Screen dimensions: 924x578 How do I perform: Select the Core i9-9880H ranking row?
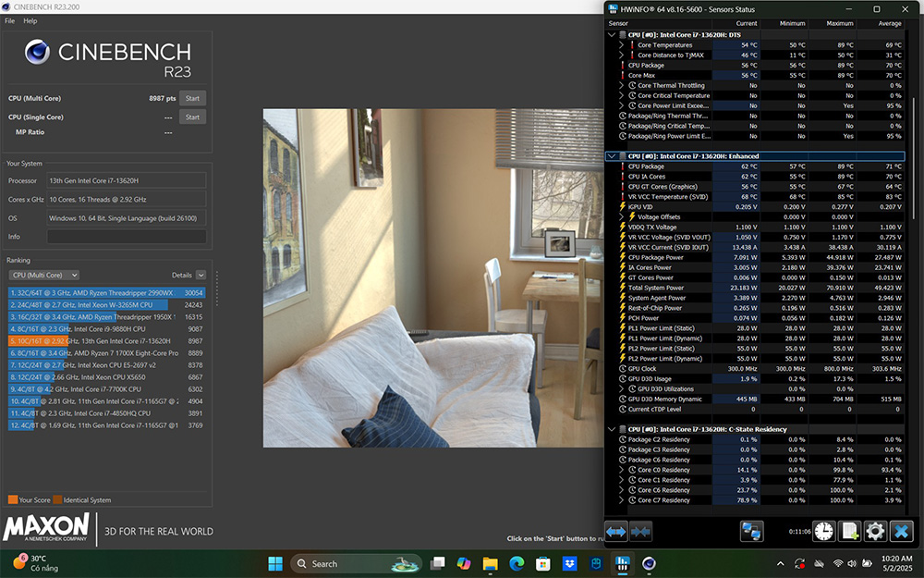tap(106, 329)
